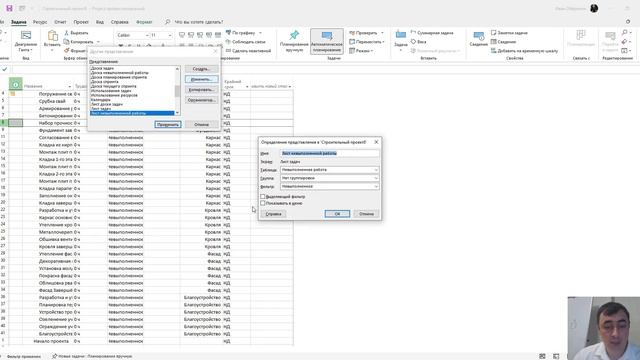Insert a new task via Задача icon

point(401,36)
